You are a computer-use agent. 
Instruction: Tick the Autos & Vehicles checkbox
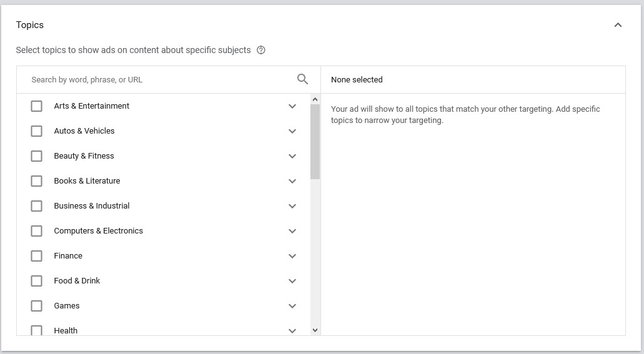click(37, 131)
